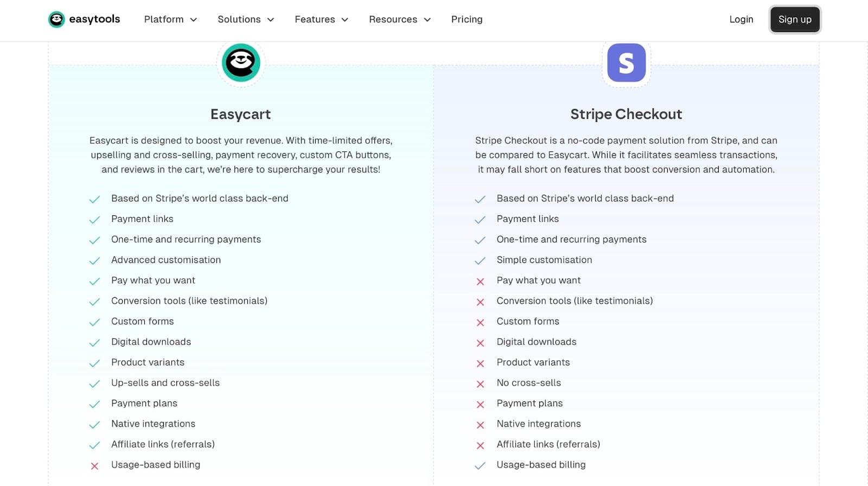Image resolution: width=868 pixels, height=486 pixels.
Task: Click the Login link
Action: tap(741, 20)
